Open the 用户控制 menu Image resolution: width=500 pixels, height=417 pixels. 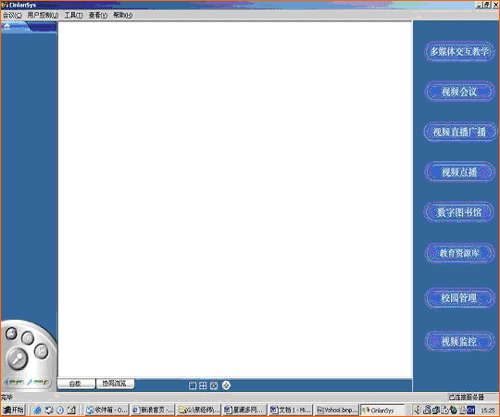click(x=43, y=15)
